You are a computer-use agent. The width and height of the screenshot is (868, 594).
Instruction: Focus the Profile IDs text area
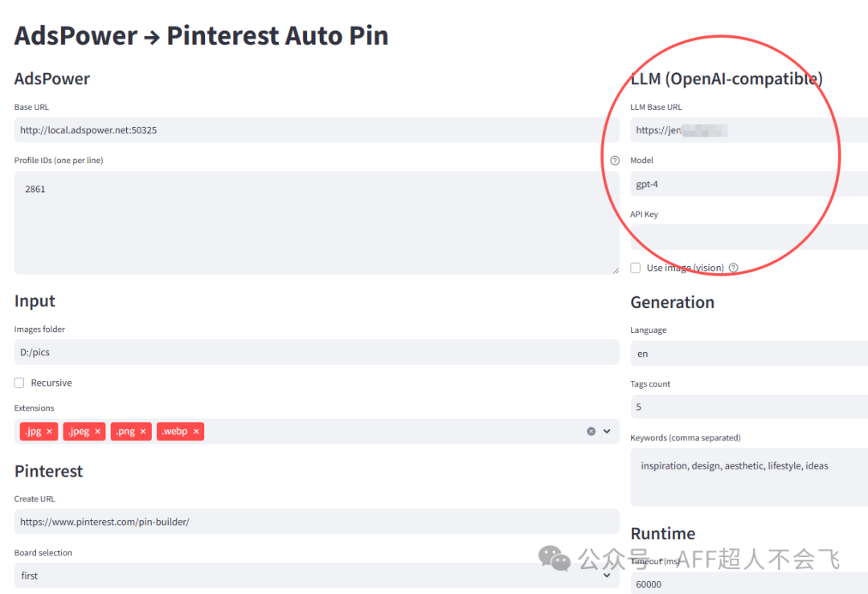[317, 223]
